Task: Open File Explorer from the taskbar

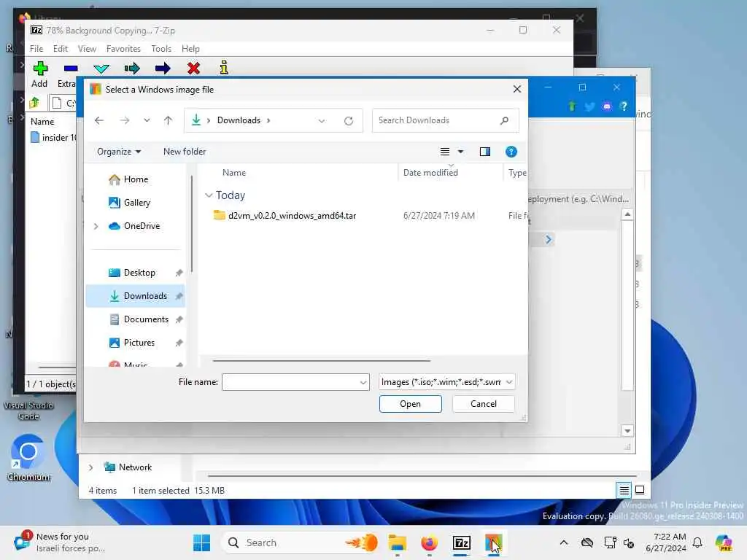Action: (x=398, y=542)
